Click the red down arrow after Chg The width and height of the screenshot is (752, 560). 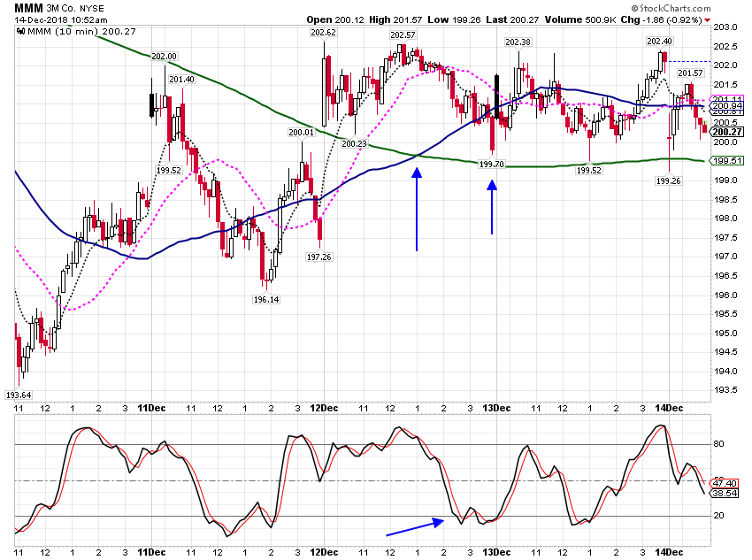(x=708, y=20)
